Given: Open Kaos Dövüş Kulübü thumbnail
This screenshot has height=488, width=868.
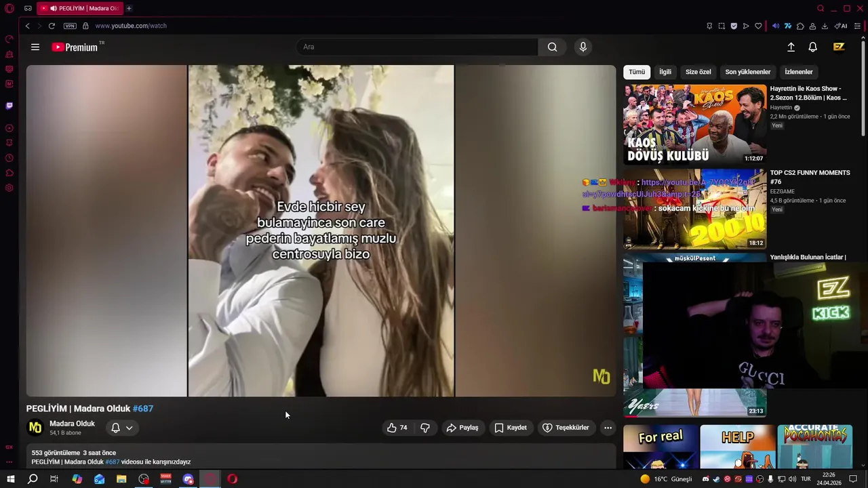Looking at the screenshot, I should pyautogui.click(x=695, y=124).
